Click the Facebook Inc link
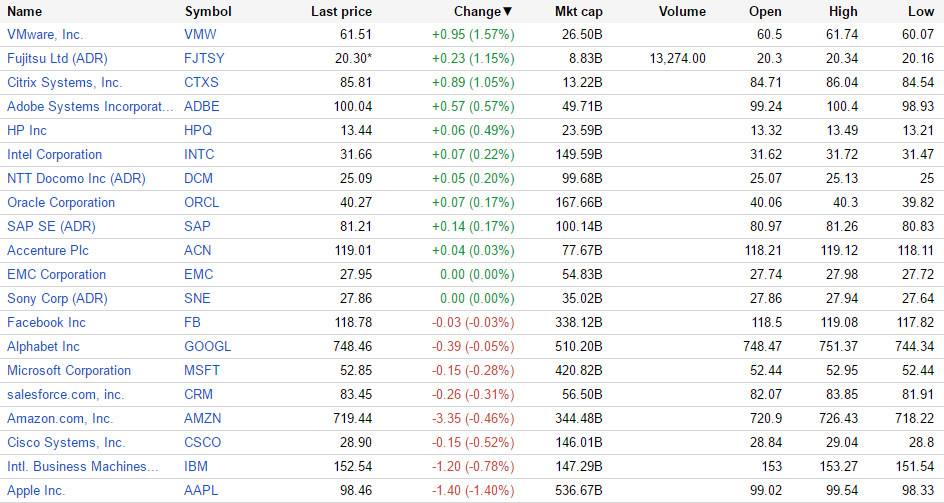The width and height of the screenshot is (944, 503). point(46,323)
